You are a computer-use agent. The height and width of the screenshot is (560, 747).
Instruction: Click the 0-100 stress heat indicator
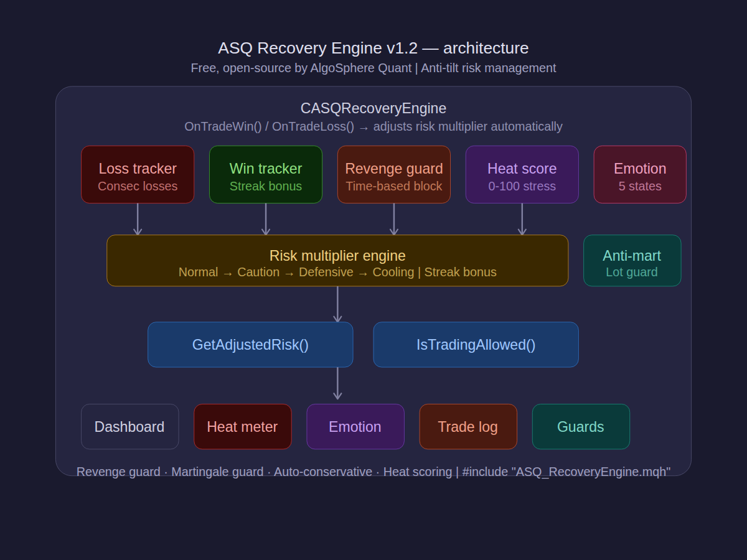(x=522, y=186)
